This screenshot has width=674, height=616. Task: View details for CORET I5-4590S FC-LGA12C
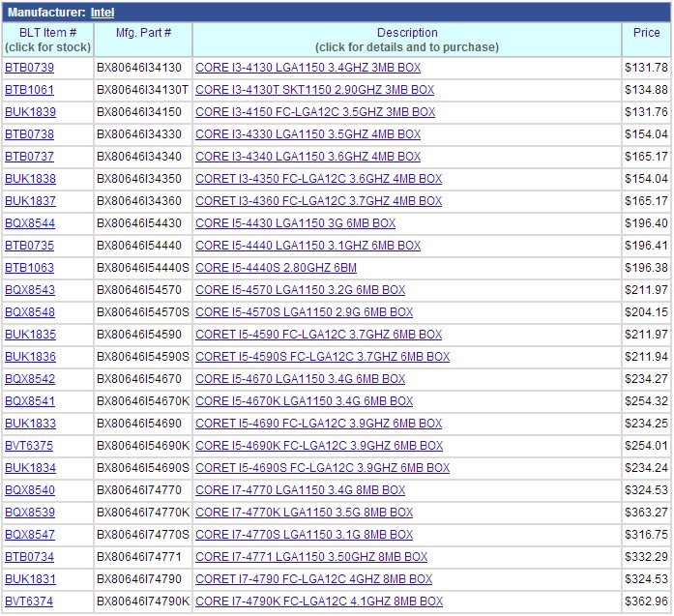coord(322,357)
